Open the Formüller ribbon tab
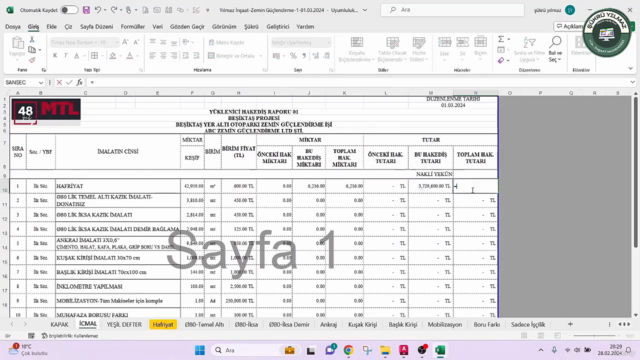 click(x=133, y=27)
